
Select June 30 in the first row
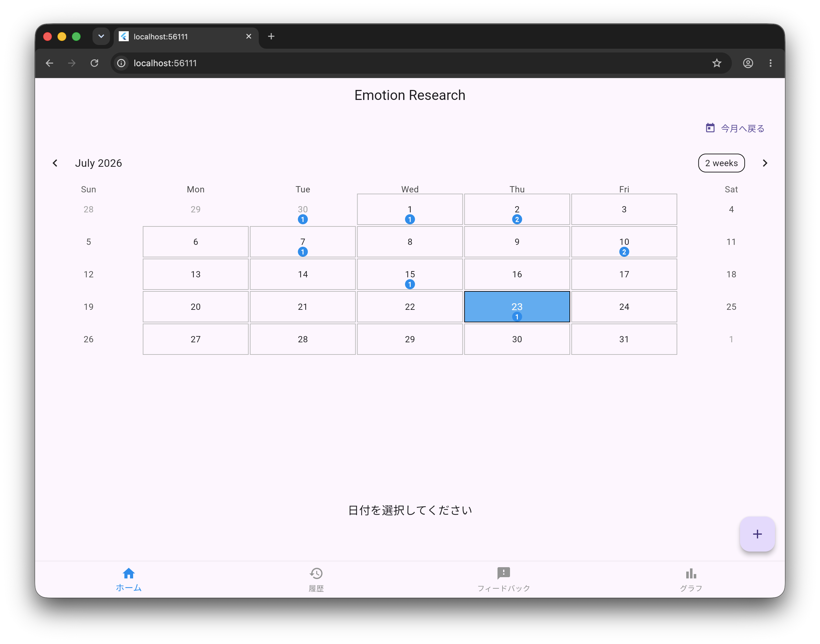tap(302, 209)
